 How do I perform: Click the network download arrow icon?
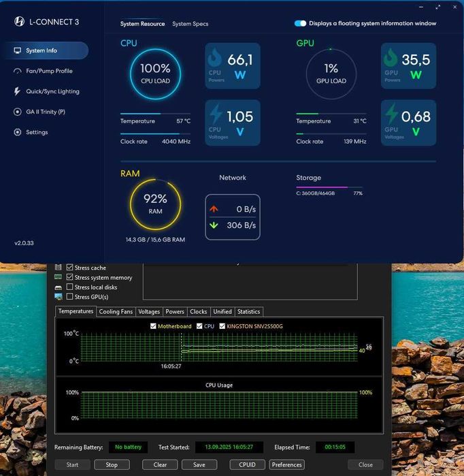pyautogui.click(x=214, y=225)
